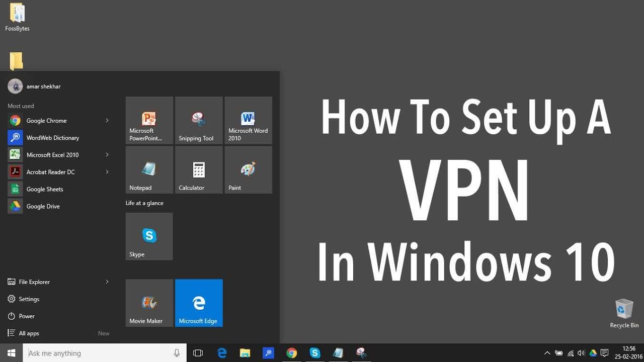Open the Paint tile
Viewport: 644px width, 362px height.
tap(249, 170)
